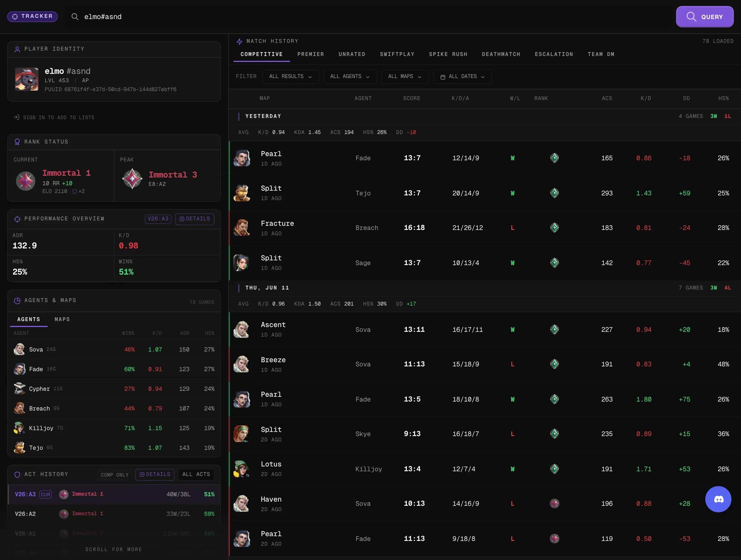Switch to the Premier tab

pyautogui.click(x=311, y=54)
